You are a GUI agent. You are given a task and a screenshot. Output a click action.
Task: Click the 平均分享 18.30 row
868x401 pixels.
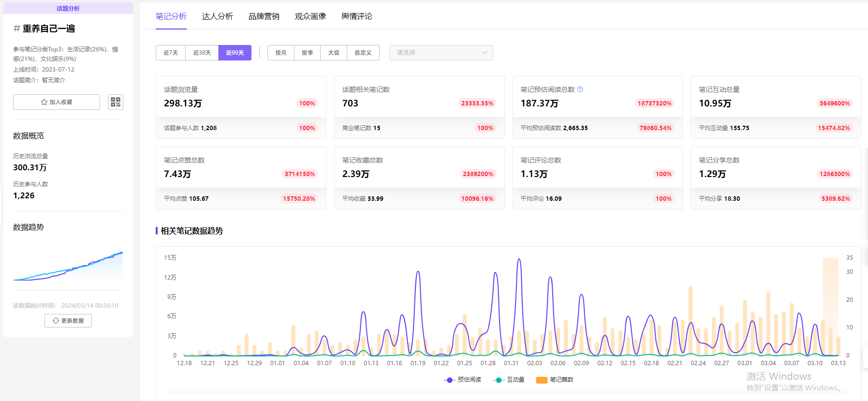pos(776,199)
